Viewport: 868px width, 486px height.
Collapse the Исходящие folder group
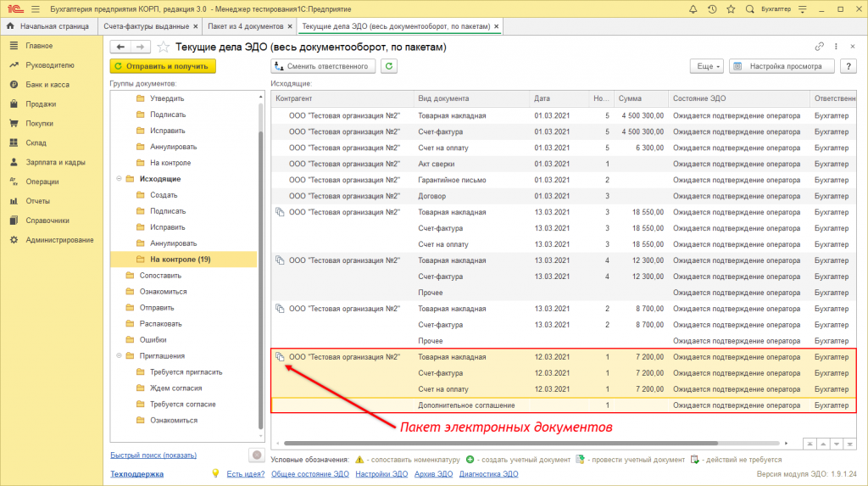[x=118, y=179]
